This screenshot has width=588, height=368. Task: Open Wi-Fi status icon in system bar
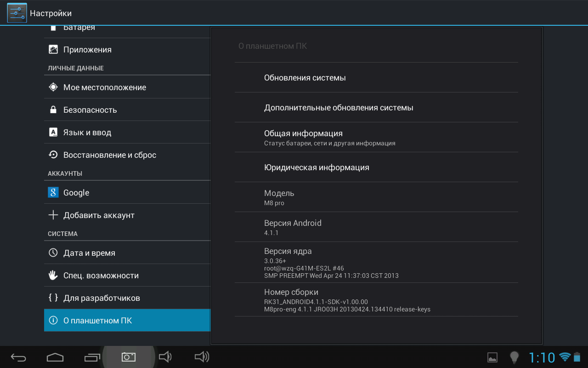[x=565, y=357]
